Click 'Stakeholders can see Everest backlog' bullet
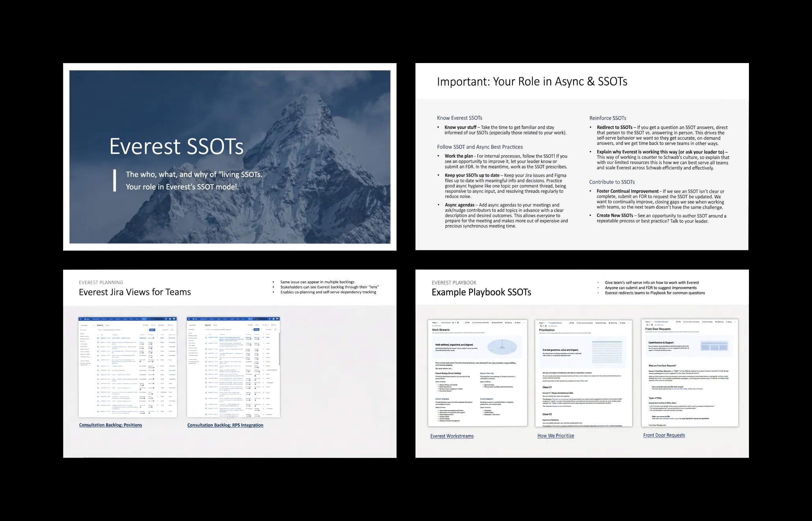Viewport: 812px width, 521px height. [330, 287]
